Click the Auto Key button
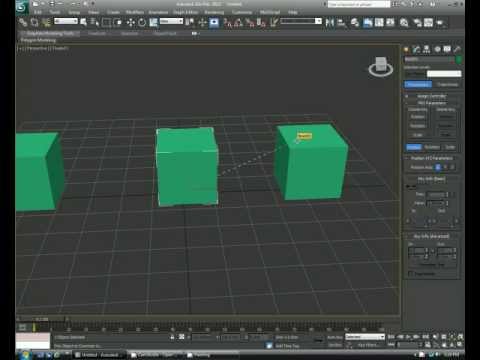This screenshot has height=360, width=480. [x=335, y=337]
